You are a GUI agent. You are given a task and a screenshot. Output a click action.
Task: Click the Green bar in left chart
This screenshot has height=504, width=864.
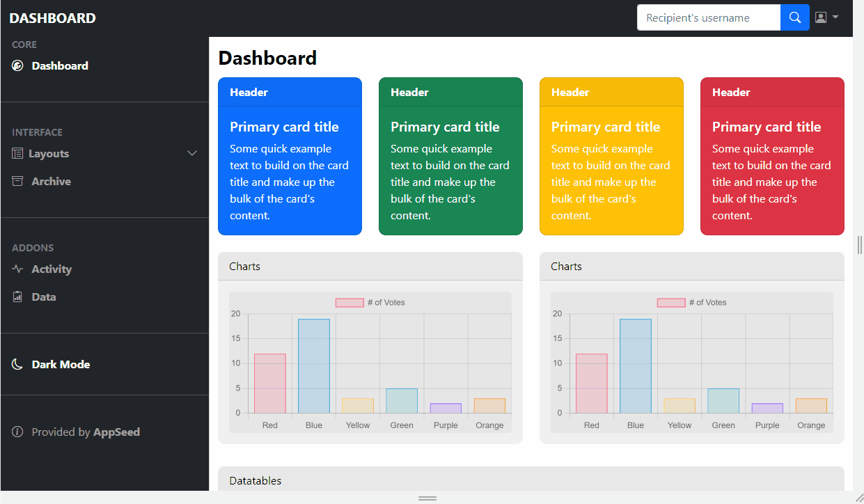tap(402, 401)
